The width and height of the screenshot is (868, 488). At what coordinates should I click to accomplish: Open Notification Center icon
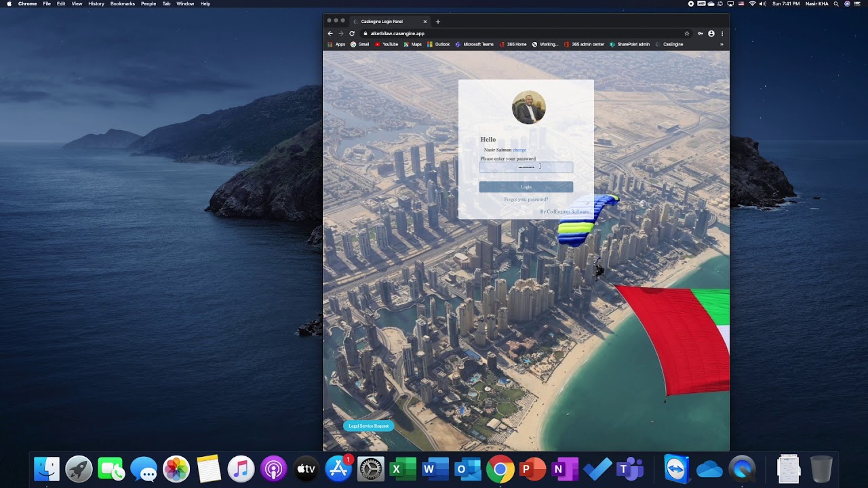pos(859,4)
